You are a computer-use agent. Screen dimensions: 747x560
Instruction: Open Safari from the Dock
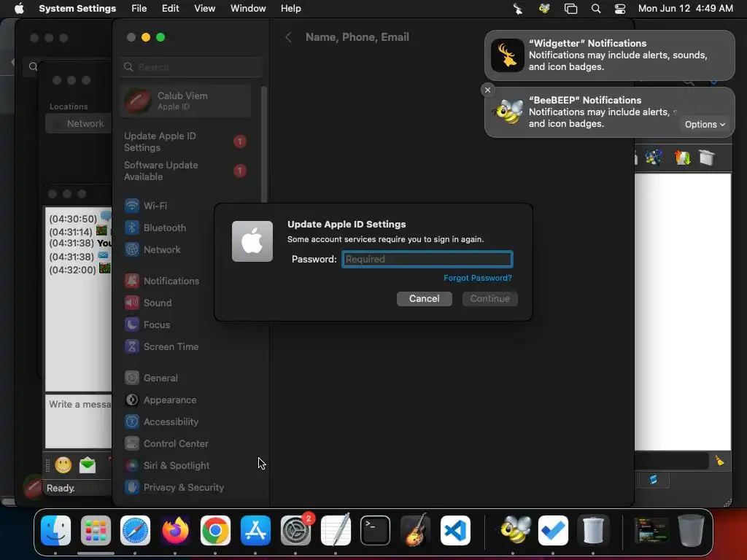coord(135,531)
